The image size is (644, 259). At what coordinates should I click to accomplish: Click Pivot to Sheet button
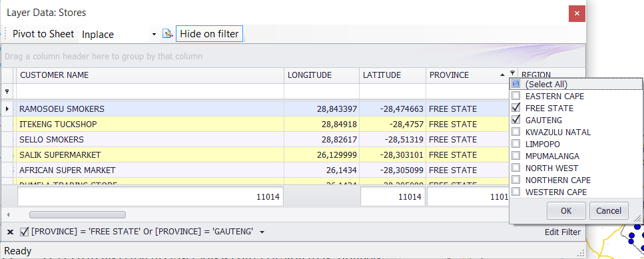[43, 34]
